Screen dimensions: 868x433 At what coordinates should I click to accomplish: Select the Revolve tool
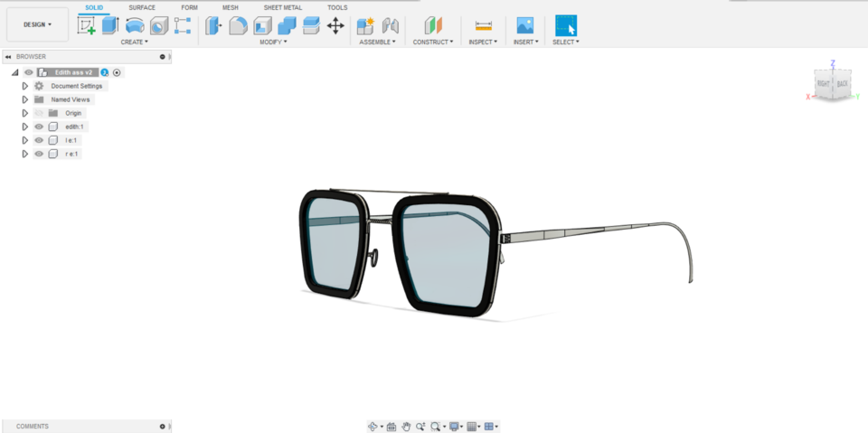coord(135,26)
